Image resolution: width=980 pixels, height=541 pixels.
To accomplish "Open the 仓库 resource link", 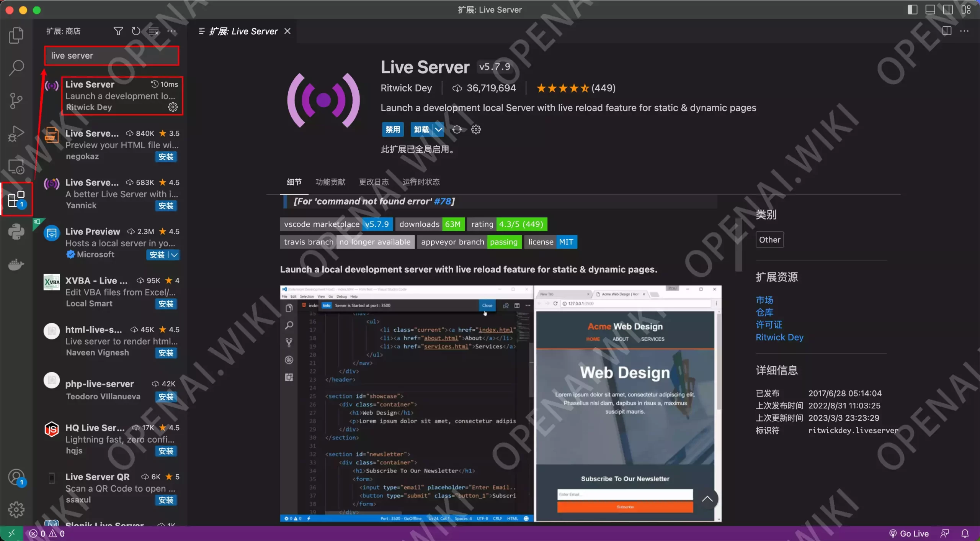I will pyautogui.click(x=764, y=312).
